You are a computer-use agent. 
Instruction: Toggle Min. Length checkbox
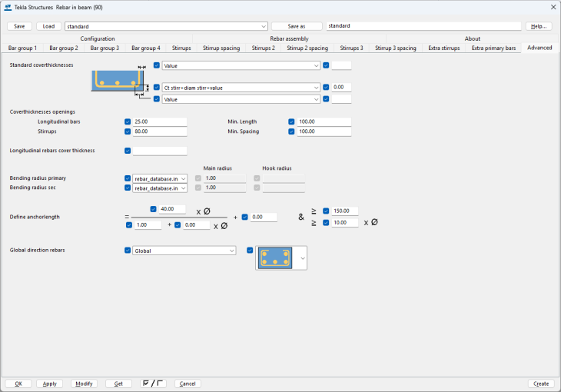(291, 121)
